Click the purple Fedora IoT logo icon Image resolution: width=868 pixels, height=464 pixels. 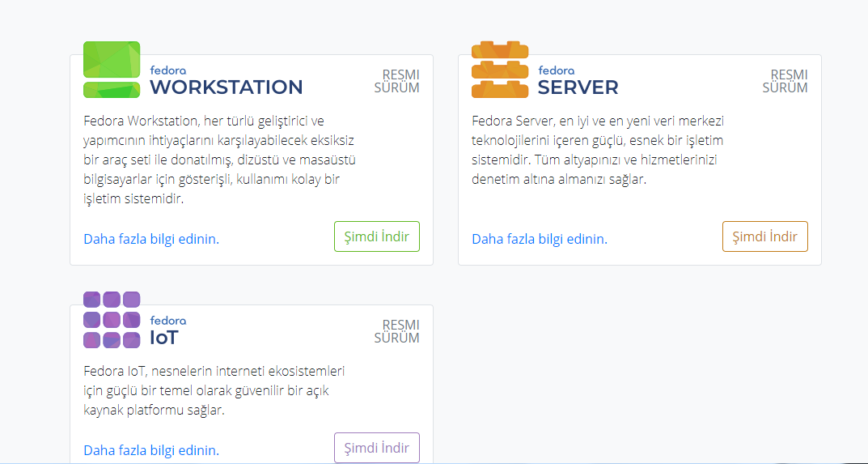pos(112,320)
